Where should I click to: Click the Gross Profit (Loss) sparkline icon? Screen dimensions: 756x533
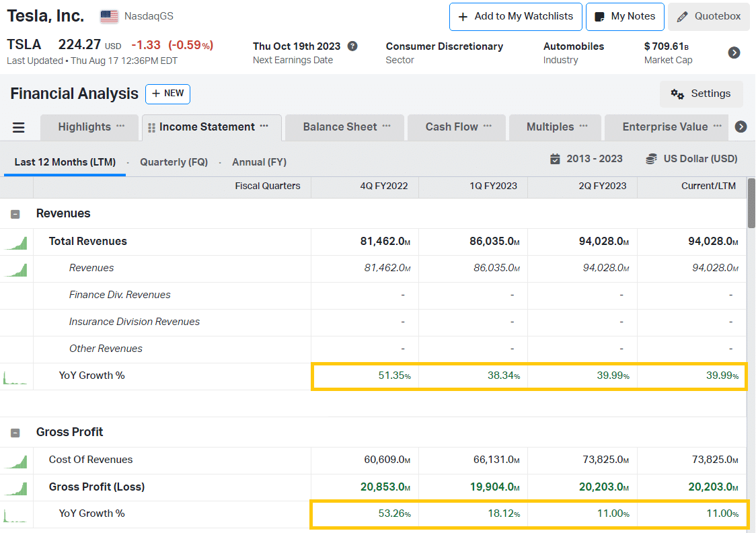(x=16, y=488)
